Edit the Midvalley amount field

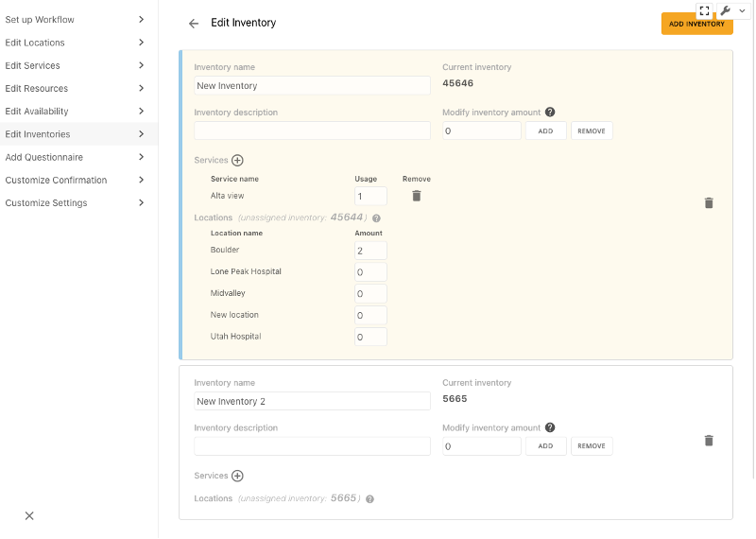370,293
